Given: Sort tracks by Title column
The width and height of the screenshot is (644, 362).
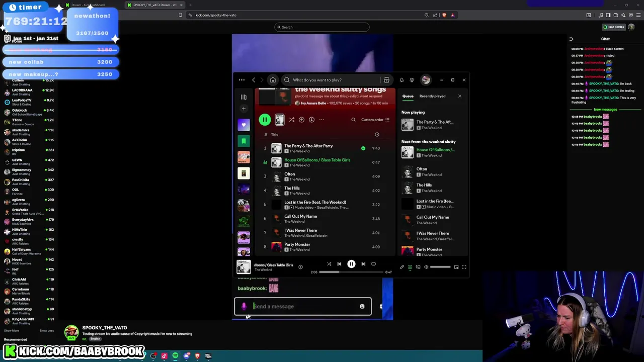Looking at the screenshot, I should click(275, 134).
